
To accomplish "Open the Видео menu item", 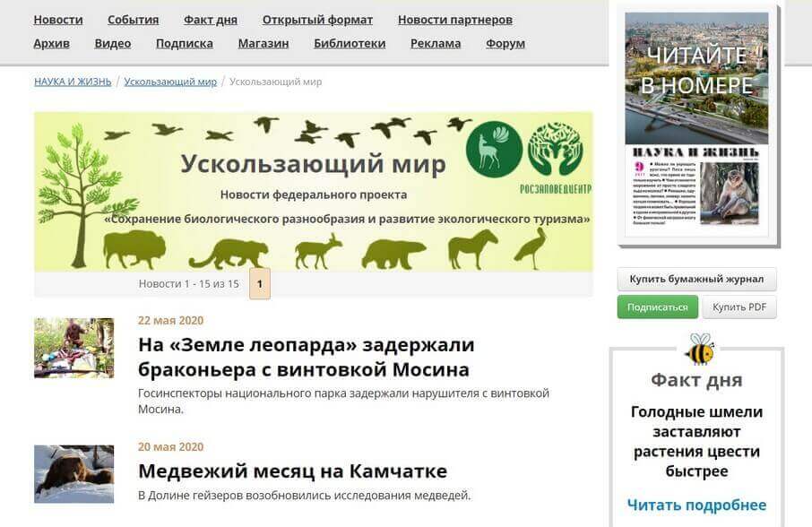I will (x=113, y=43).
